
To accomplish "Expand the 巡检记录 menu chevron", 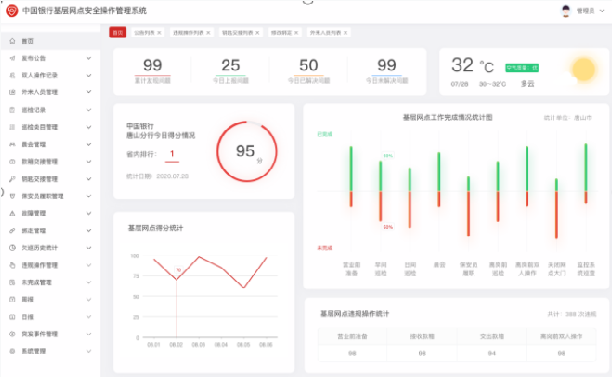I will (x=89, y=110).
